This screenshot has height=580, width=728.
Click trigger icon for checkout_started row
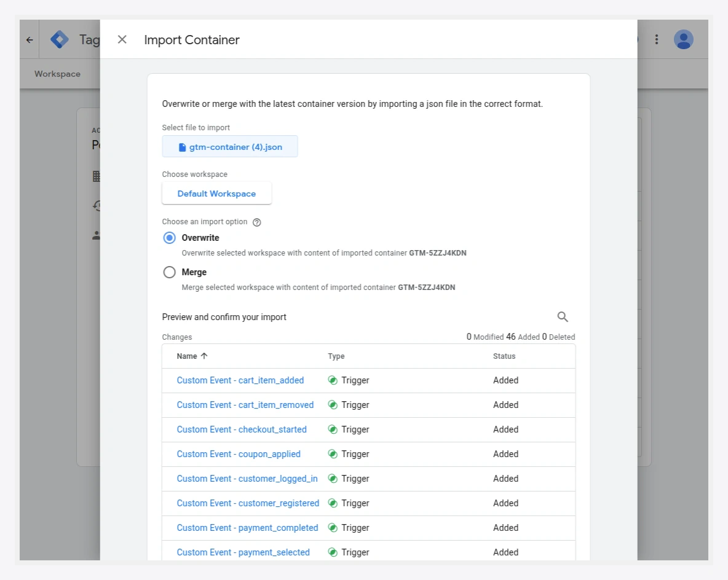[x=333, y=429]
